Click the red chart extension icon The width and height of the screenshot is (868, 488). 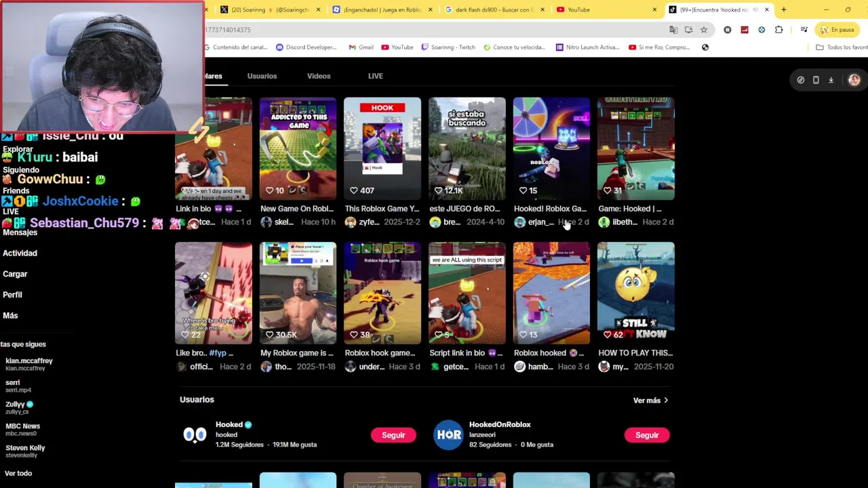point(745,30)
